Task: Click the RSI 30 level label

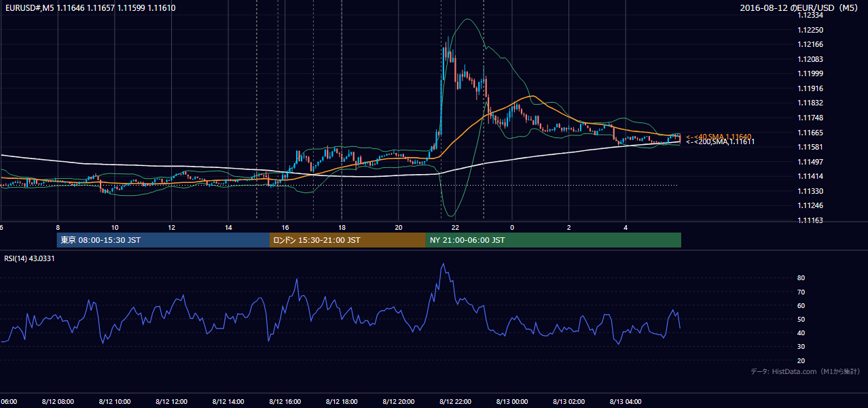Action: coord(801,347)
